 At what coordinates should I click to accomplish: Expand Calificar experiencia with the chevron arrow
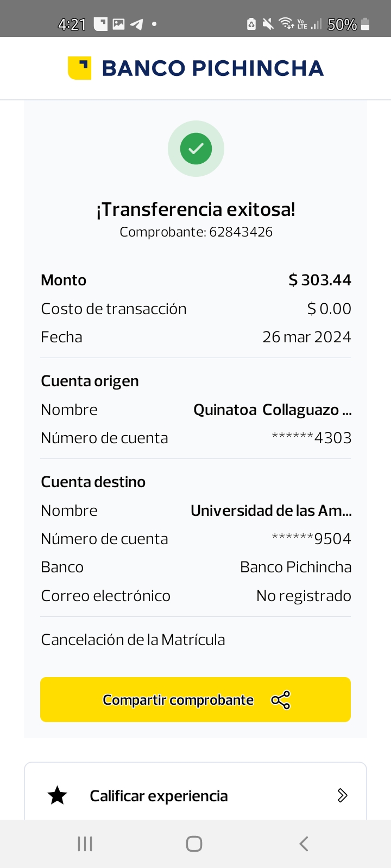(x=342, y=796)
